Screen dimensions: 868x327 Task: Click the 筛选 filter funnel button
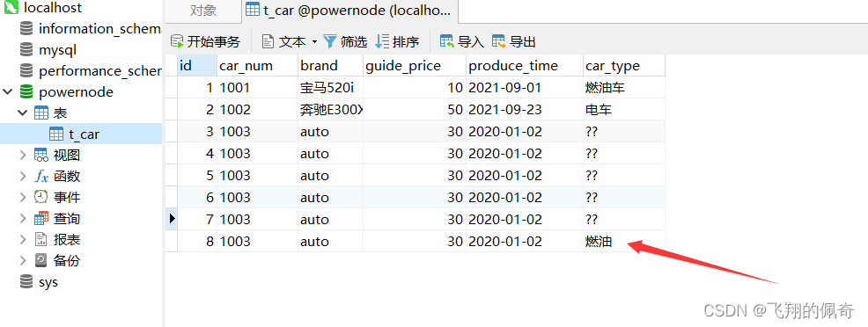[345, 41]
